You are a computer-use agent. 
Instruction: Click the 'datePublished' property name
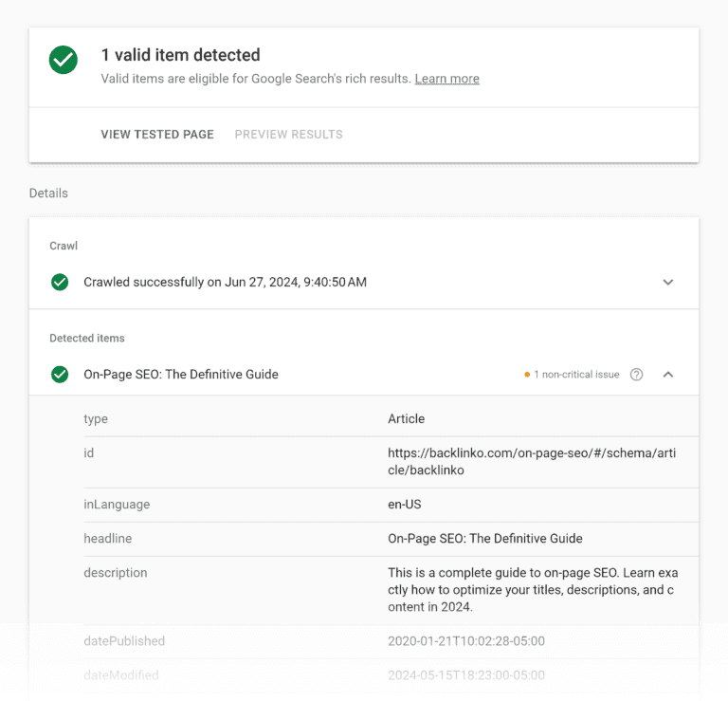(124, 641)
